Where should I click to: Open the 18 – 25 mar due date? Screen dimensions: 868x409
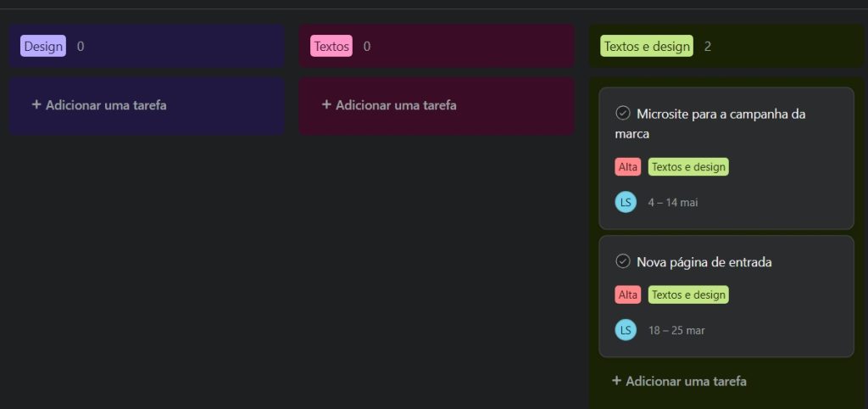coord(676,330)
